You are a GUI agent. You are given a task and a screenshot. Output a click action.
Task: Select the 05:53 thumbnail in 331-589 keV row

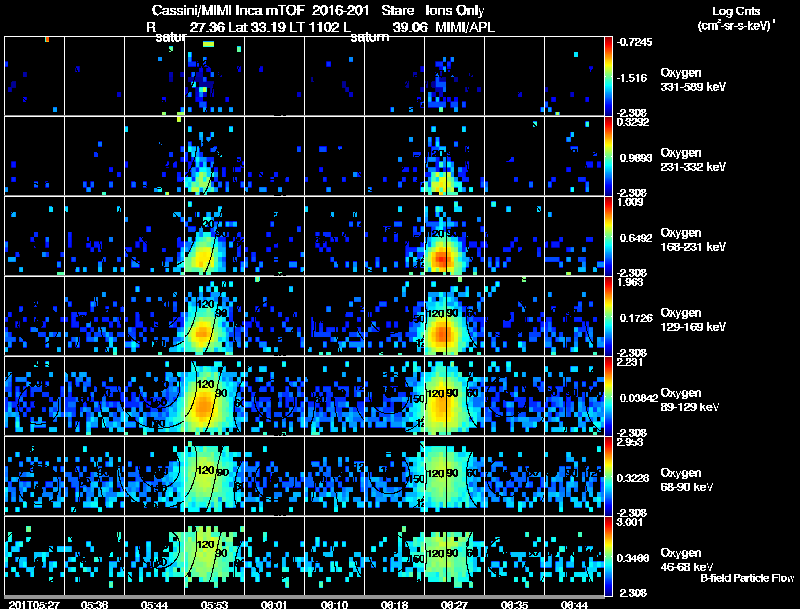(214, 76)
